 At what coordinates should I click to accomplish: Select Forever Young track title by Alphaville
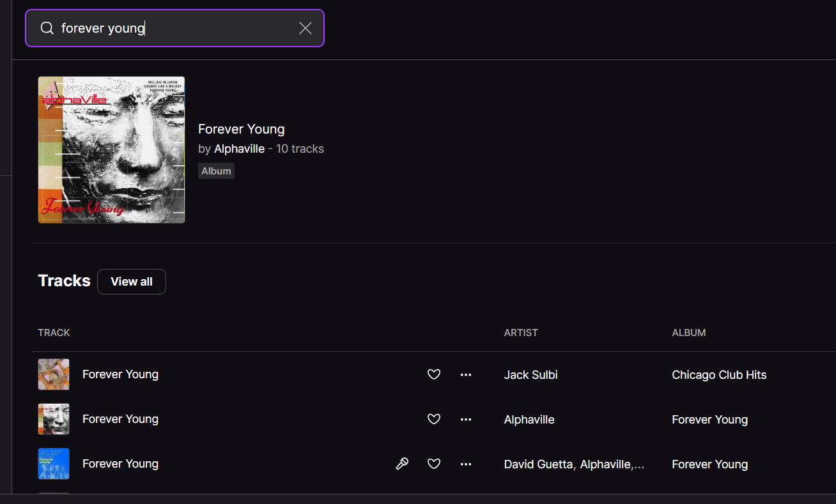[x=120, y=419]
